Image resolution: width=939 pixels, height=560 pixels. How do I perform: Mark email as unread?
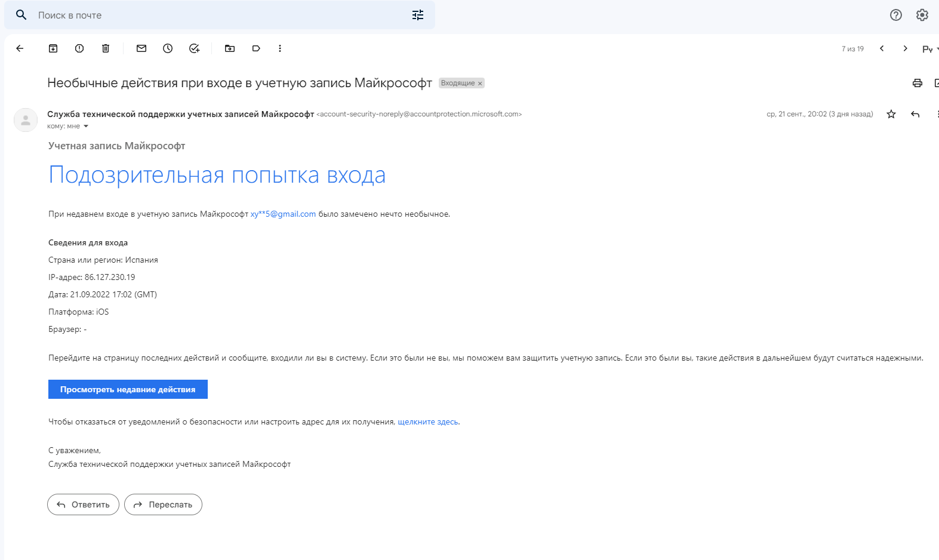[141, 48]
